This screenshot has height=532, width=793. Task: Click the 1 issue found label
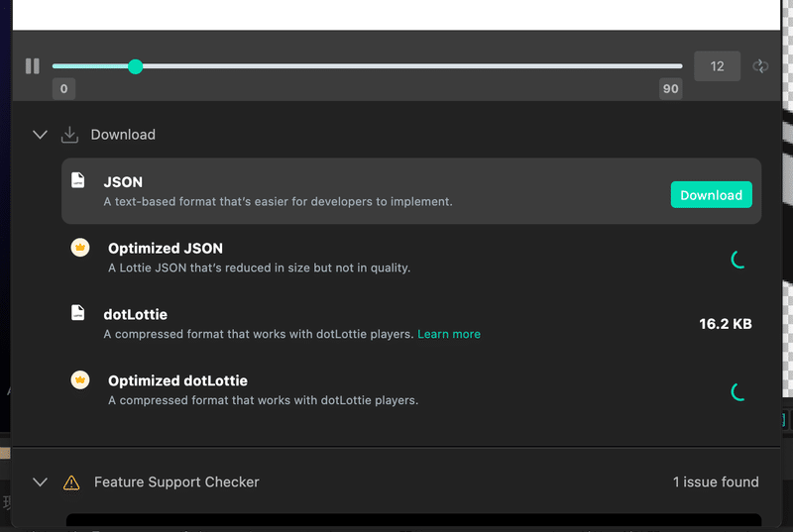(716, 482)
